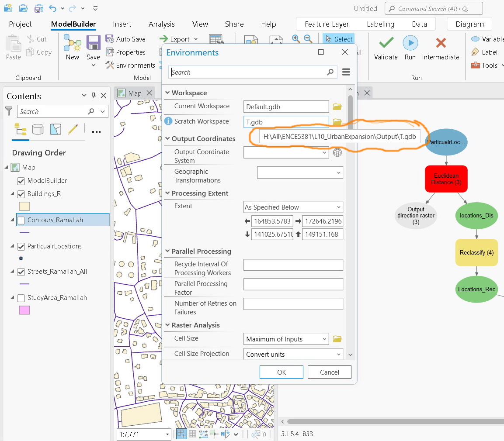Open the Analysis ribbon tab
This screenshot has height=441, width=504.
pos(161,24)
